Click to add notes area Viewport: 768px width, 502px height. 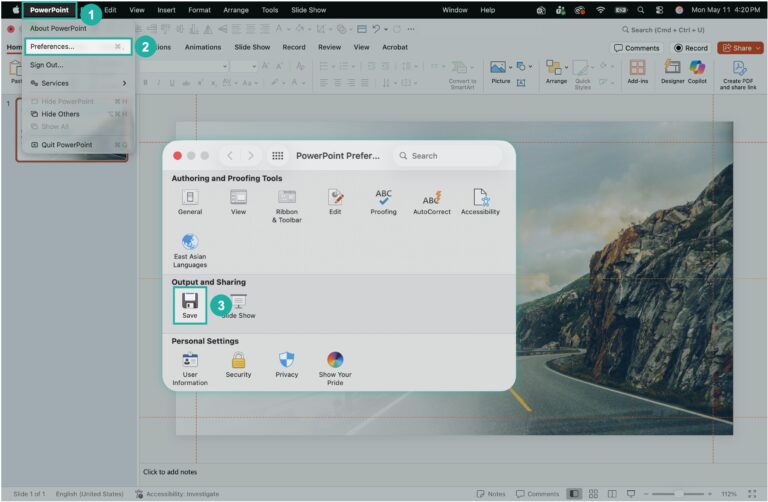point(170,472)
